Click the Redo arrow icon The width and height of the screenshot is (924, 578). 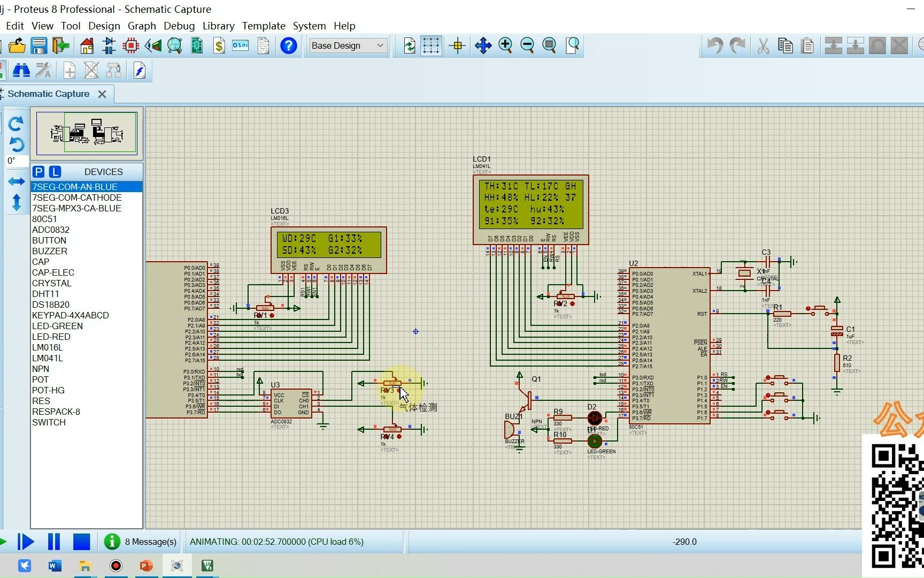point(737,45)
